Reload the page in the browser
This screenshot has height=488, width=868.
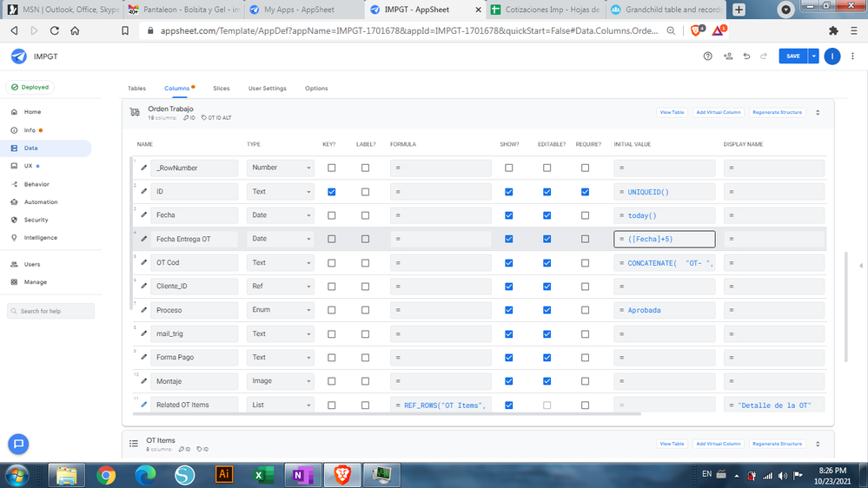[x=54, y=30]
